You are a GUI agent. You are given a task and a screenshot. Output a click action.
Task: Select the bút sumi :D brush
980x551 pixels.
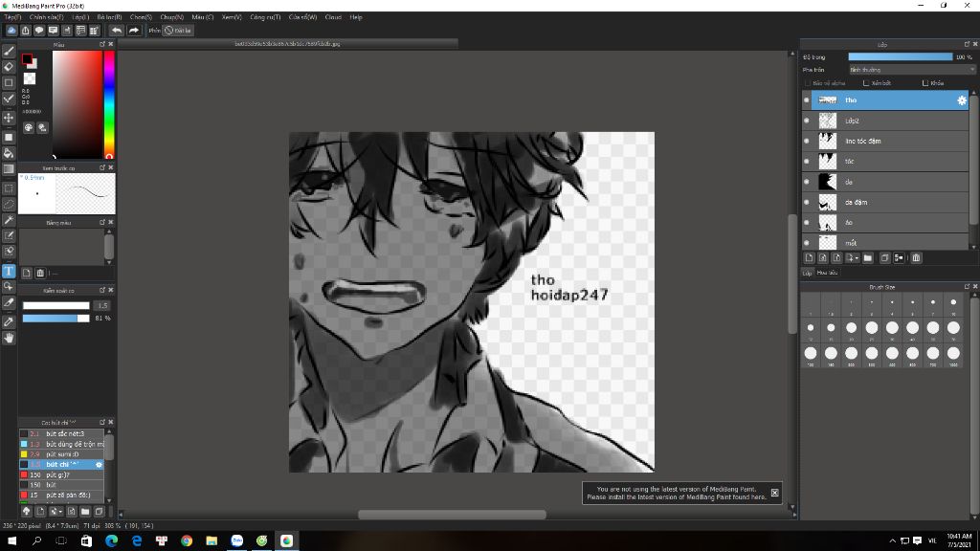[61, 454]
